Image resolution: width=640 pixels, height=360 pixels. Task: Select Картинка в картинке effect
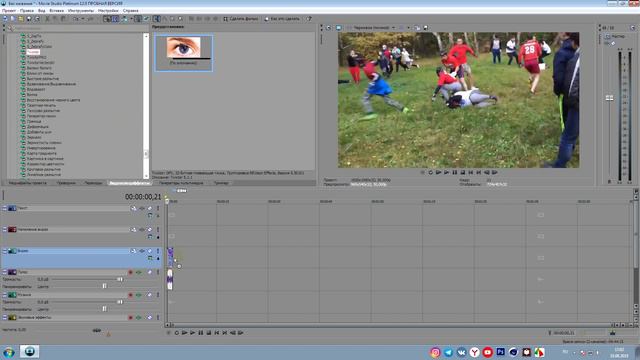point(45,159)
